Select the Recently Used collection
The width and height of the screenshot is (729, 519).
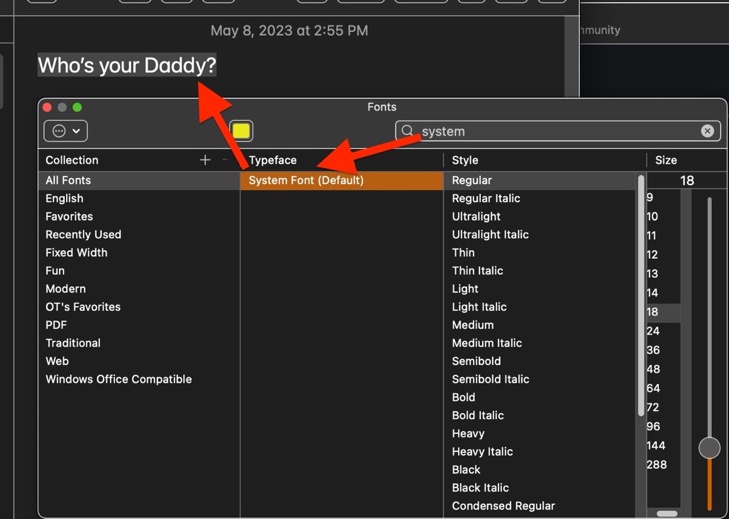139,235
